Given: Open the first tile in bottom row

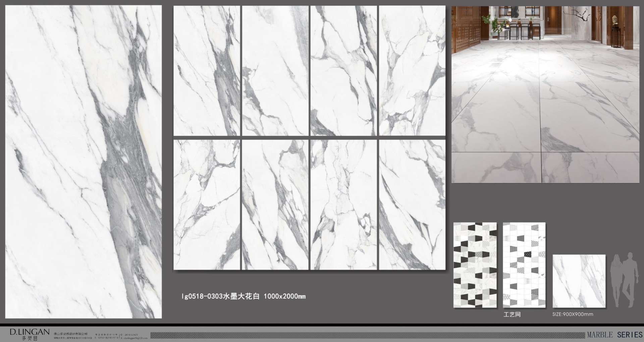Looking at the screenshot, I should 207,205.
